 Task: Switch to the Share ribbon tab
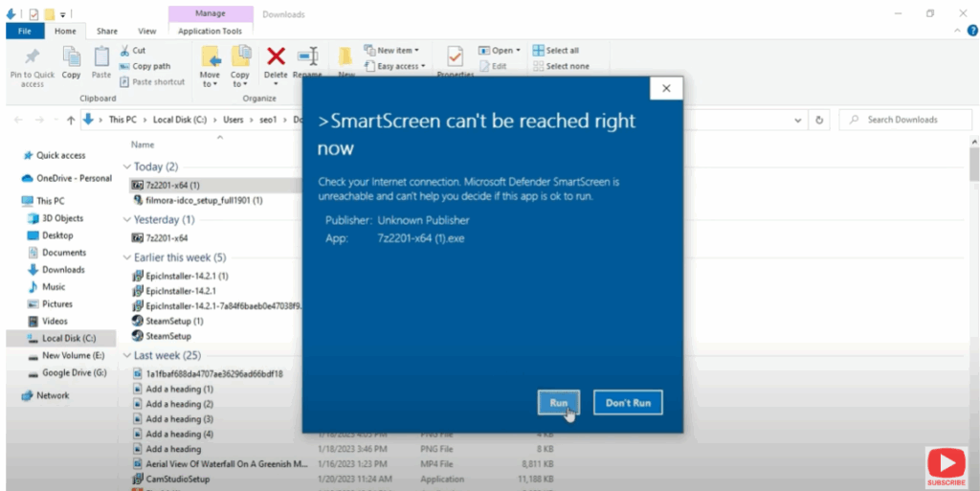point(107,31)
